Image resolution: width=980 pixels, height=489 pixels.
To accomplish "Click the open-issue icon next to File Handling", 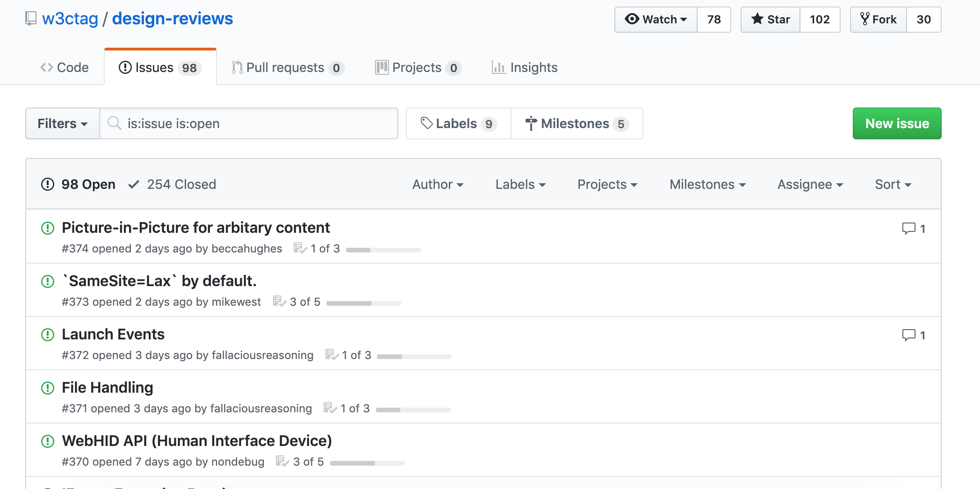I will tap(48, 388).
